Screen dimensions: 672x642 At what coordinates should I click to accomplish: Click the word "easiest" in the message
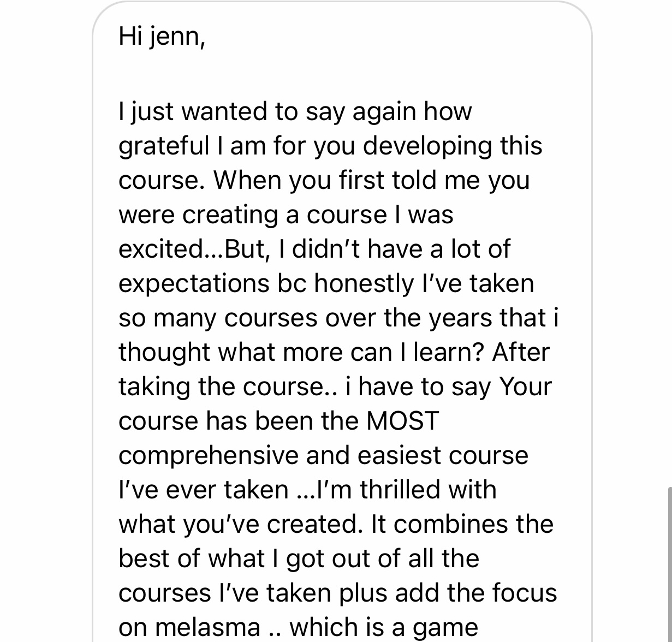click(x=396, y=455)
